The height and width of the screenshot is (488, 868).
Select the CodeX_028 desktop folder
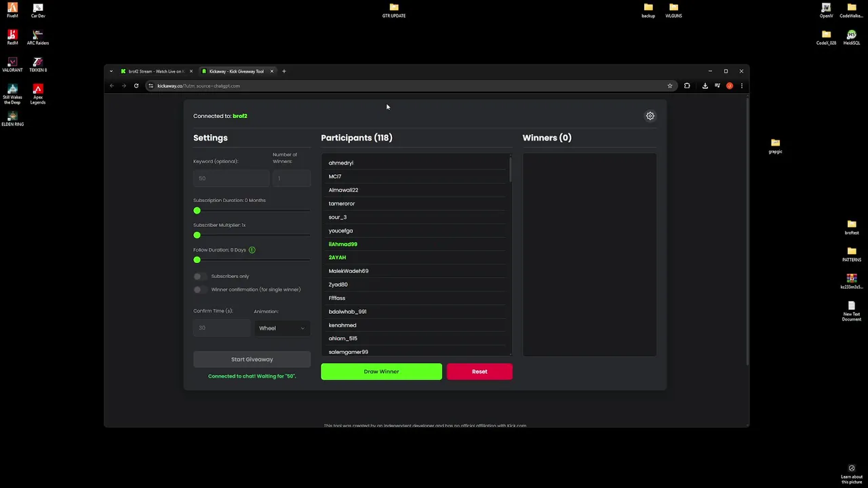pos(826,37)
